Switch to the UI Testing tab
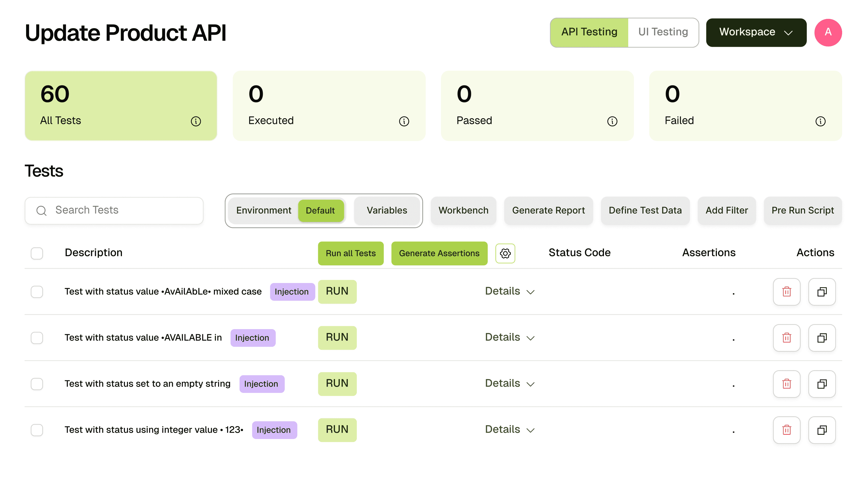This screenshot has height=504, width=867. pyautogui.click(x=663, y=32)
